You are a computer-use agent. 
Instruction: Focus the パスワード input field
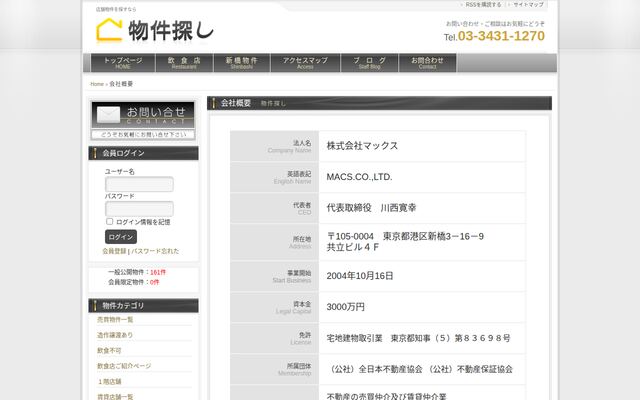coord(139,209)
